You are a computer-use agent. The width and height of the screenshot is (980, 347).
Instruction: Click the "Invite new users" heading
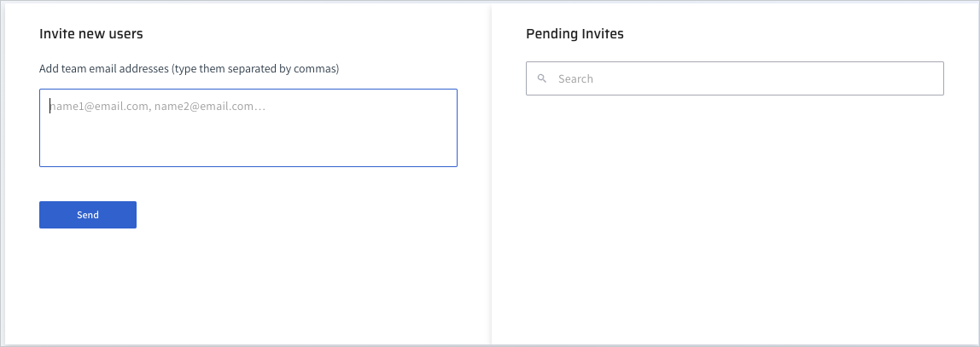[x=91, y=34]
